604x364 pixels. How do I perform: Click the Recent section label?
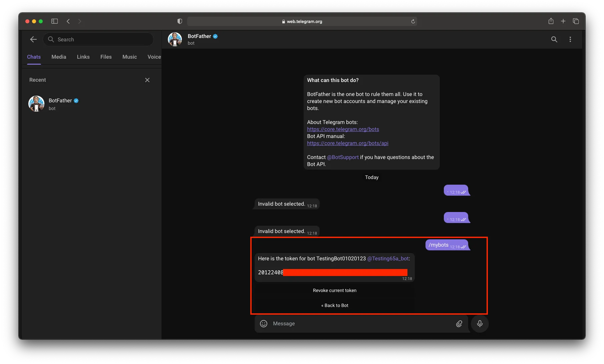pyautogui.click(x=38, y=80)
